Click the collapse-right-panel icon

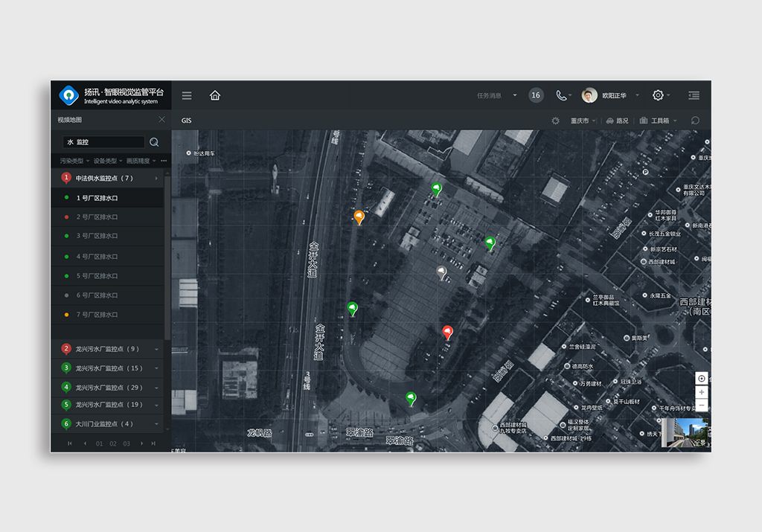pos(694,95)
